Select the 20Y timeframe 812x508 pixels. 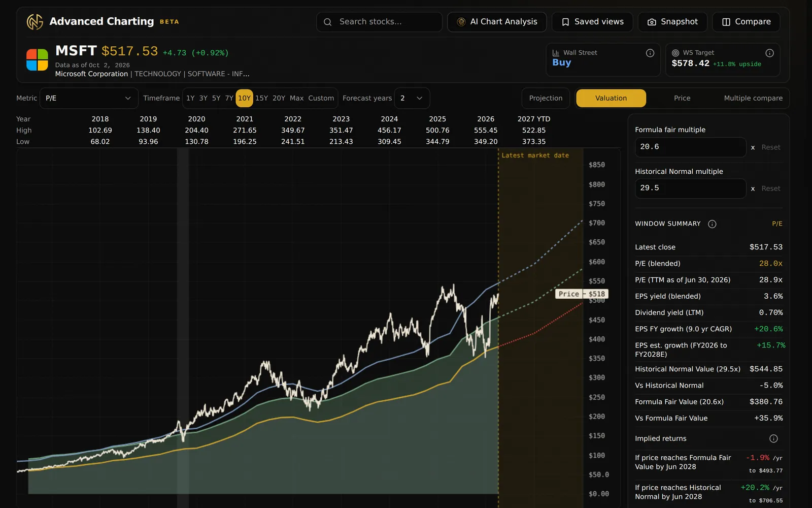tap(279, 98)
